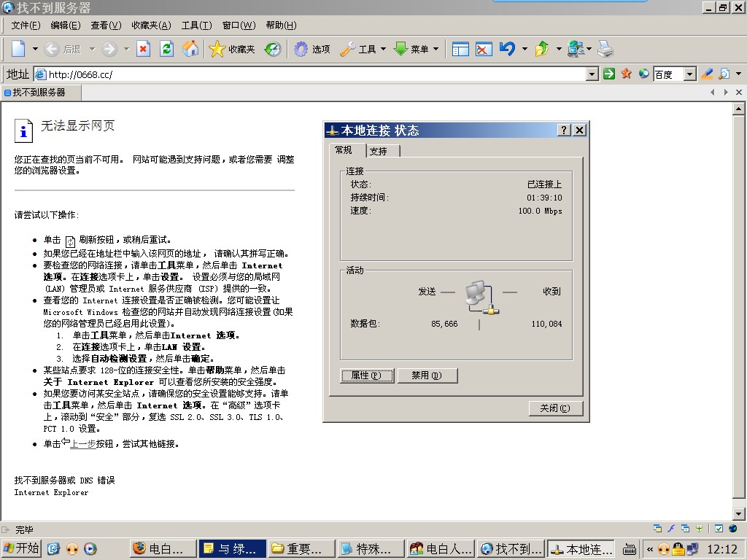Click inside the address URL field
Viewport: 747px width, 560px height.
(314, 74)
